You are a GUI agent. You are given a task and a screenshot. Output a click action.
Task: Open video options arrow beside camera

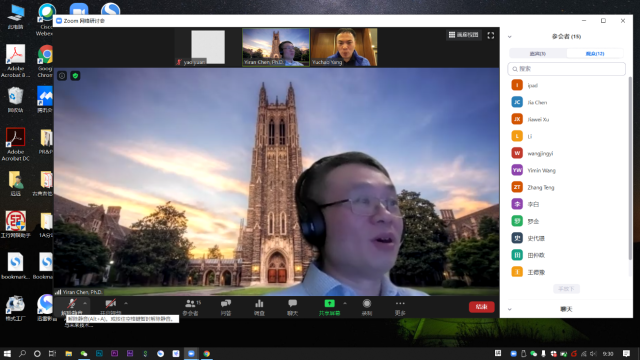(126, 303)
